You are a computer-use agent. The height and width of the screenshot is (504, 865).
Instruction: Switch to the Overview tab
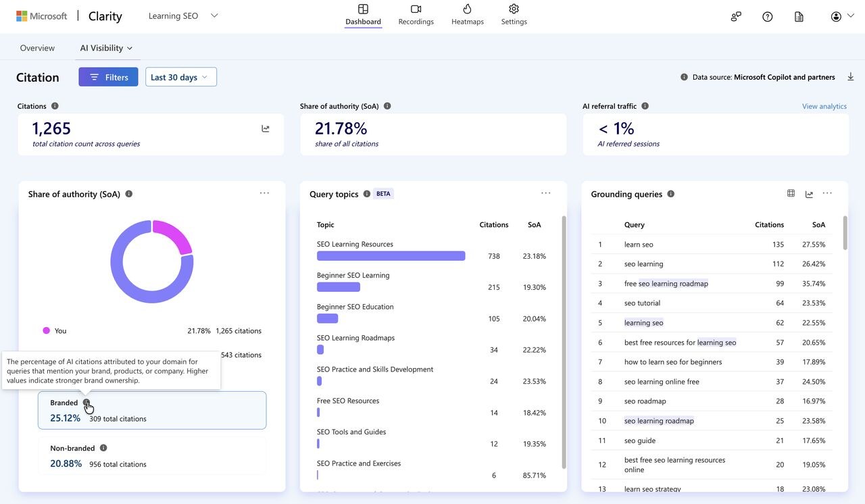(37, 48)
